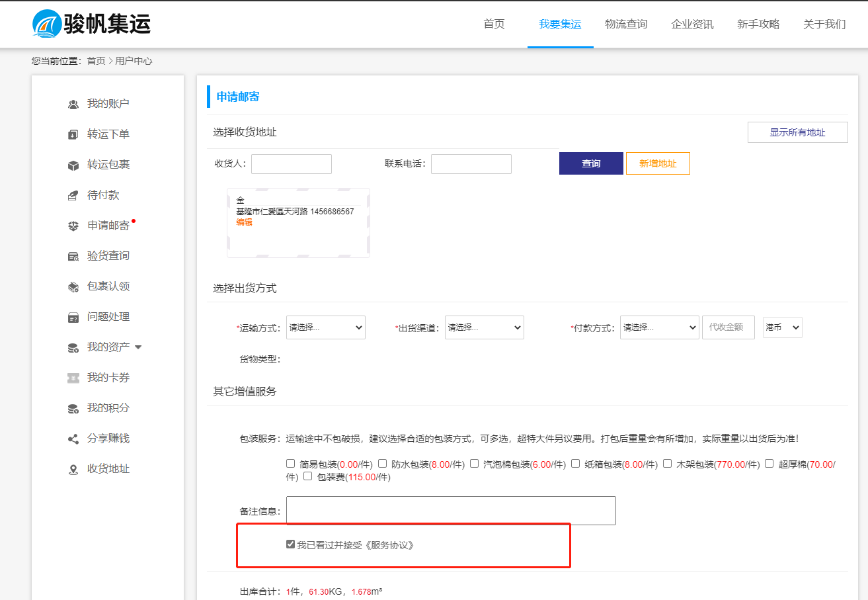
Task: Uncheck the 我已看过并接受 service agreement checkbox
Action: click(290, 544)
